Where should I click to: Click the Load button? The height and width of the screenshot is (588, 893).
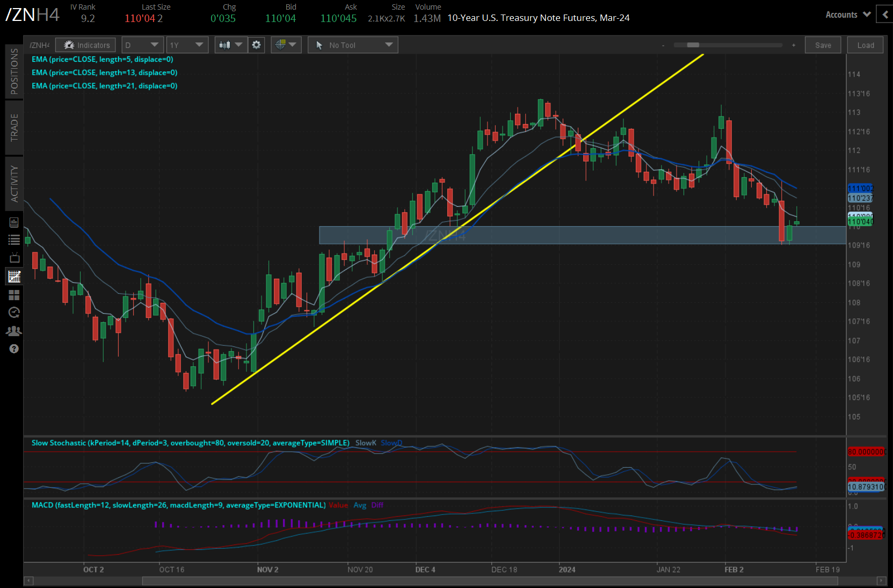865,45
